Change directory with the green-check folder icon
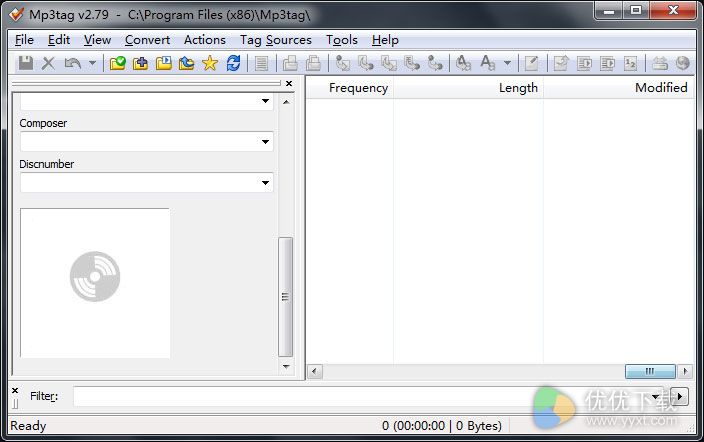The height and width of the screenshot is (442, 704). [x=117, y=63]
